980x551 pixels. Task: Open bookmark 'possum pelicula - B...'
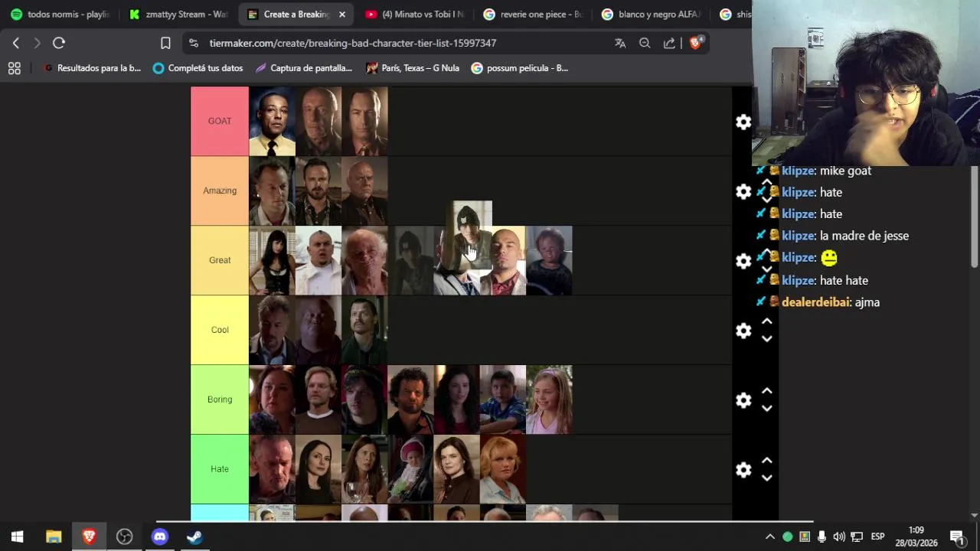(x=519, y=68)
